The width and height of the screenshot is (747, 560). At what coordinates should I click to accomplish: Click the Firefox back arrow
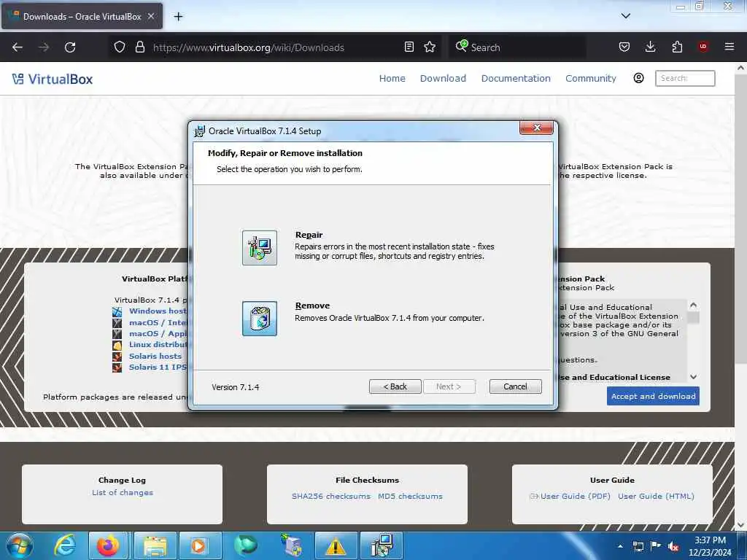click(x=18, y=47)
